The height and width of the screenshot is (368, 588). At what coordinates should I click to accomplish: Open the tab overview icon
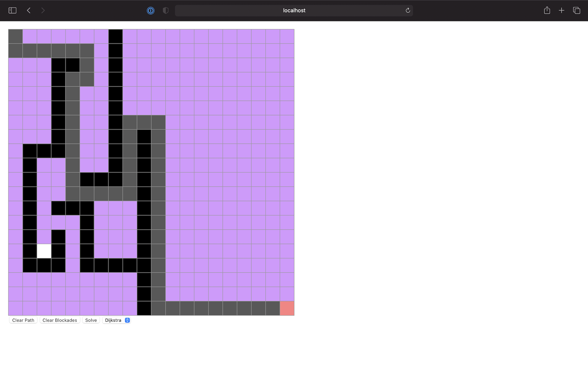coord(577,10)
